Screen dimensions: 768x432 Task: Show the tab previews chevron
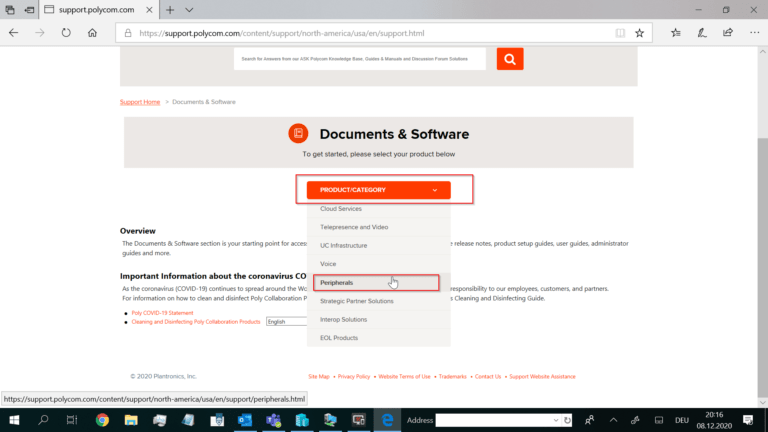(189, 10)
